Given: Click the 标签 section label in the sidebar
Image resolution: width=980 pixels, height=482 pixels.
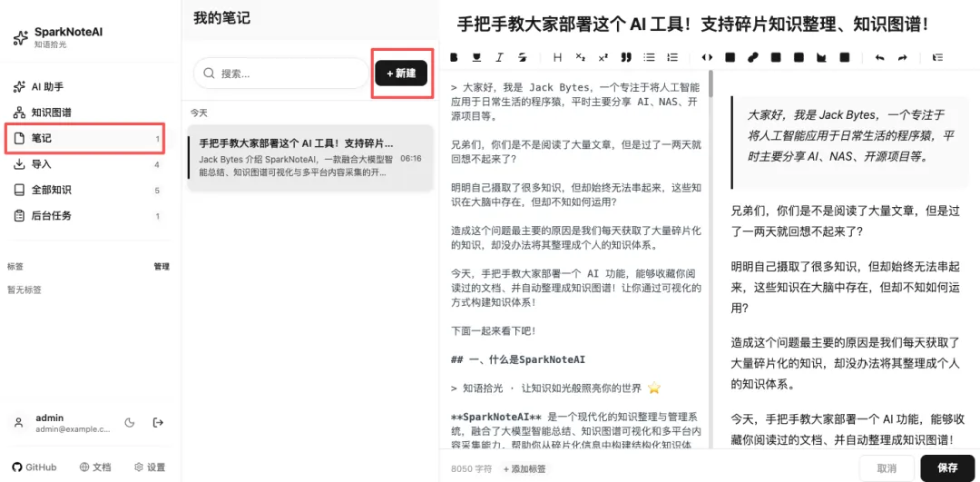Looking at the screenshot, I should click(15, 266).
